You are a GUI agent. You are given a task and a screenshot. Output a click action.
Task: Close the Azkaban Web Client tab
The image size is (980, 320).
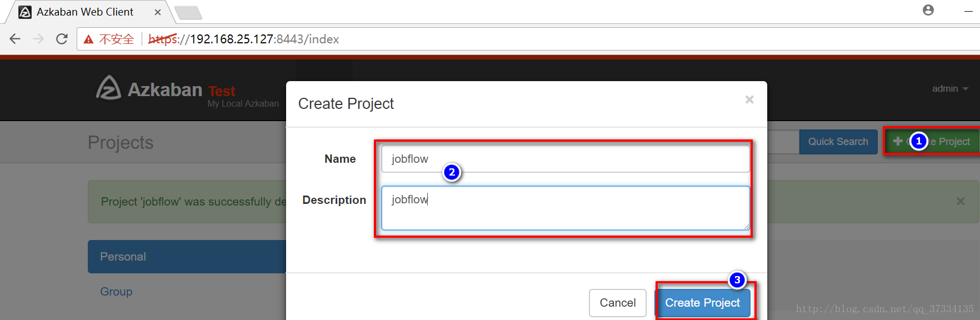(x=158, y=12)
